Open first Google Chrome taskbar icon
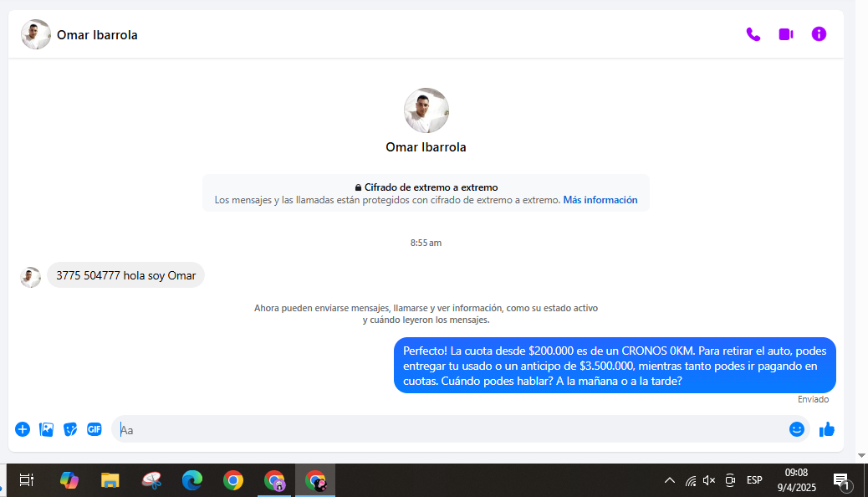This screenshot has height=497, width=868. pyautogui.click(x=233, y=479)
